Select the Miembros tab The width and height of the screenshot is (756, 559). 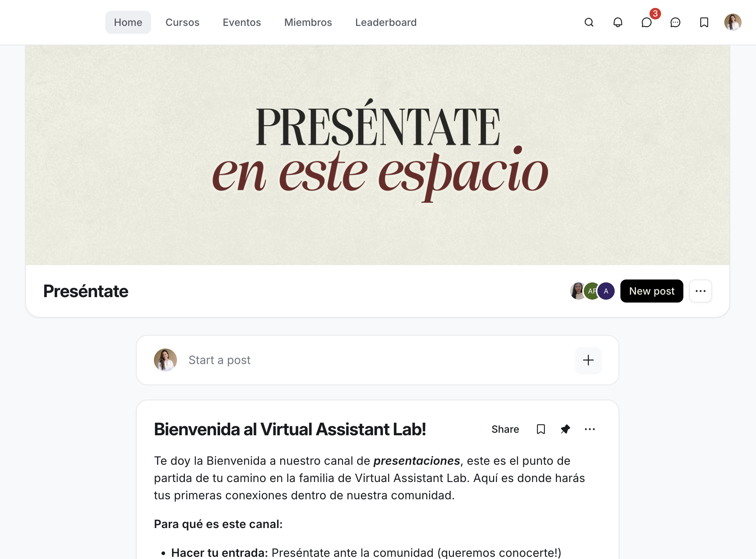308,22
